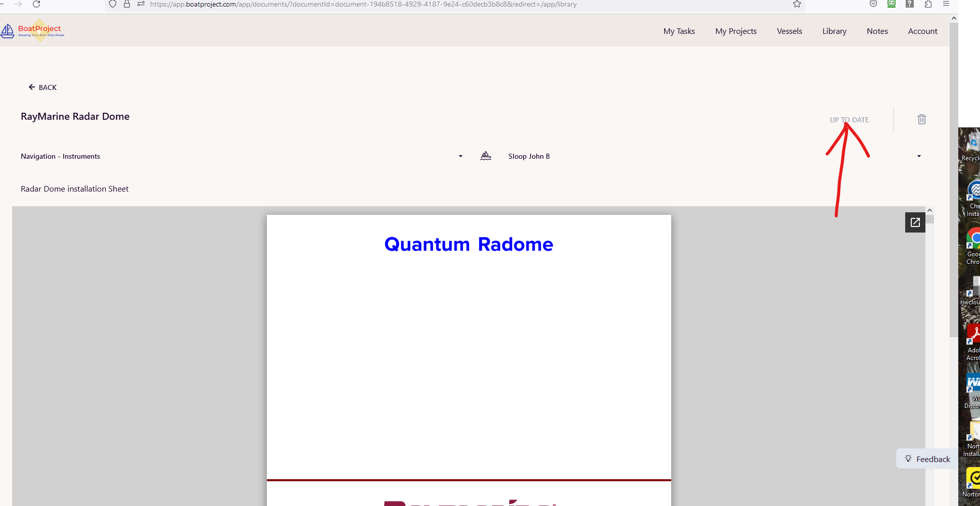980x506 pixels.
Task: Click the Pocket save icon
Action: [x=873, y=4]
